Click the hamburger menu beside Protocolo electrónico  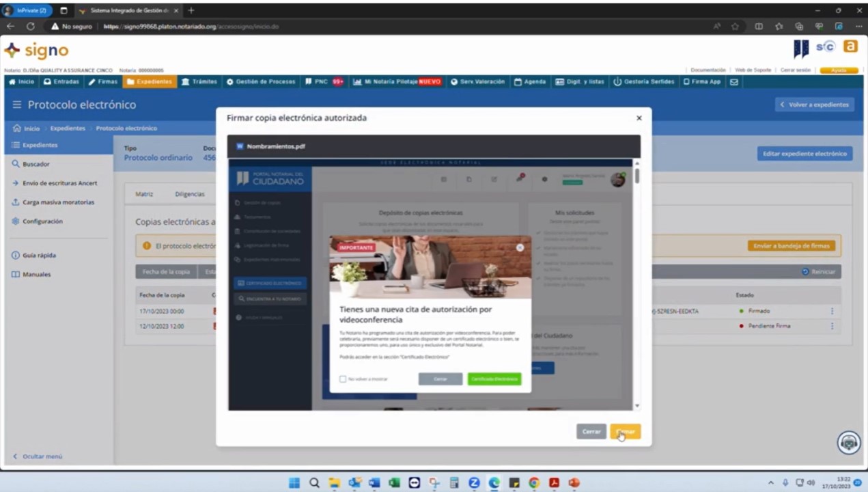click(17, 105)
